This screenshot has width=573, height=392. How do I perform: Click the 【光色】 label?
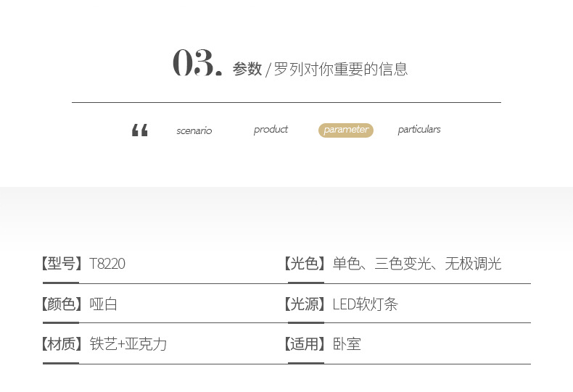[305, 263]
